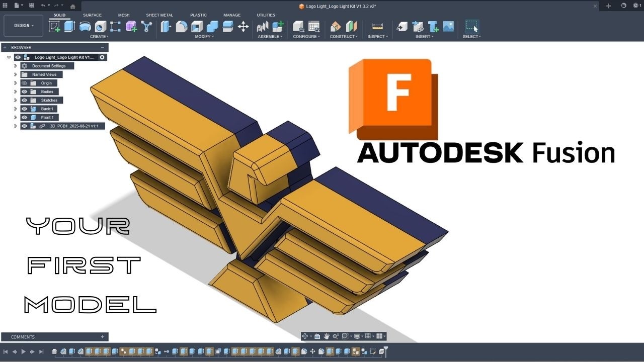Collapse the BROWSER panel with minus

pos(103,47)
